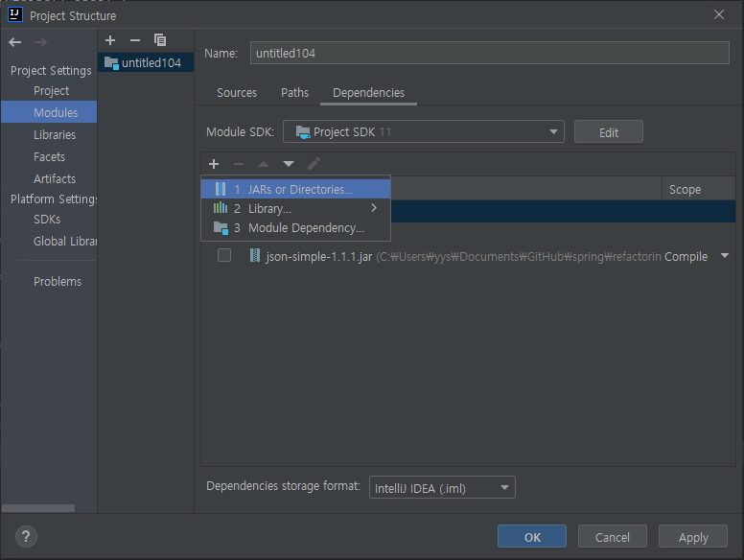Click the Scope column header
This screenshot has height=560, width=744.
pyautogui.click(x=698, y=189)
